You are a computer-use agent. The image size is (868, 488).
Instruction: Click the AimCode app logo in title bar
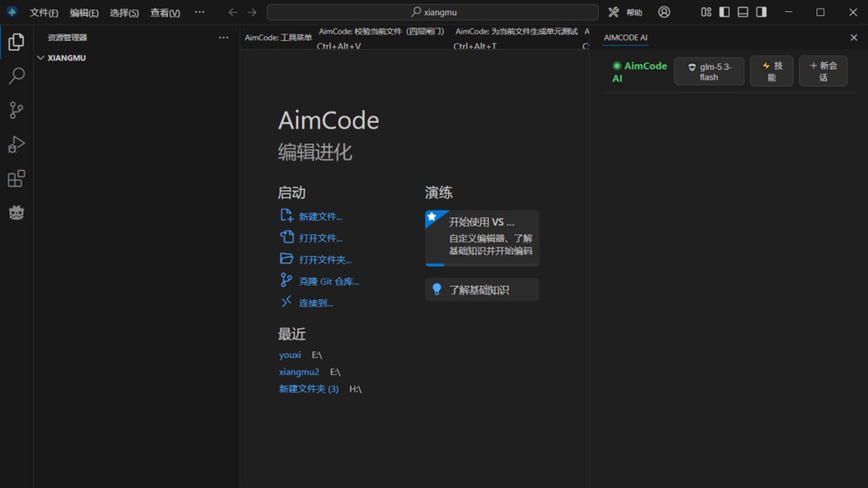tap(12, 12)
